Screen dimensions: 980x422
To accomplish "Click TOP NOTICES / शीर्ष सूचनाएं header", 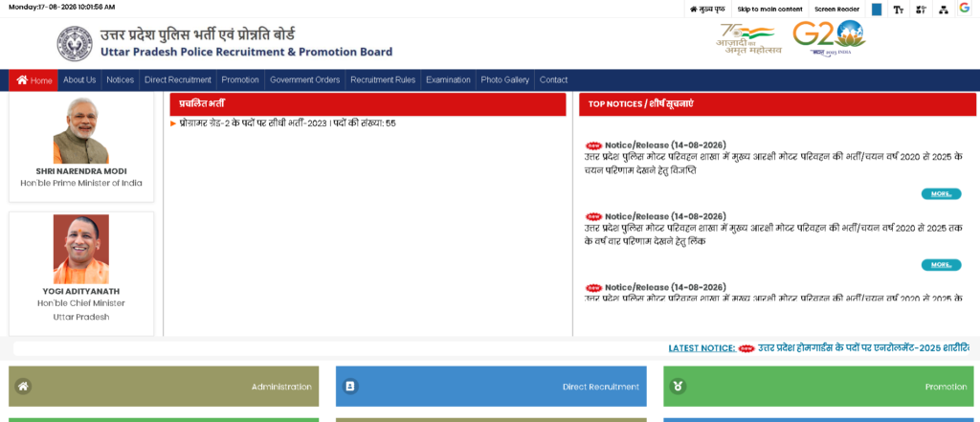I will pos(777,104).
